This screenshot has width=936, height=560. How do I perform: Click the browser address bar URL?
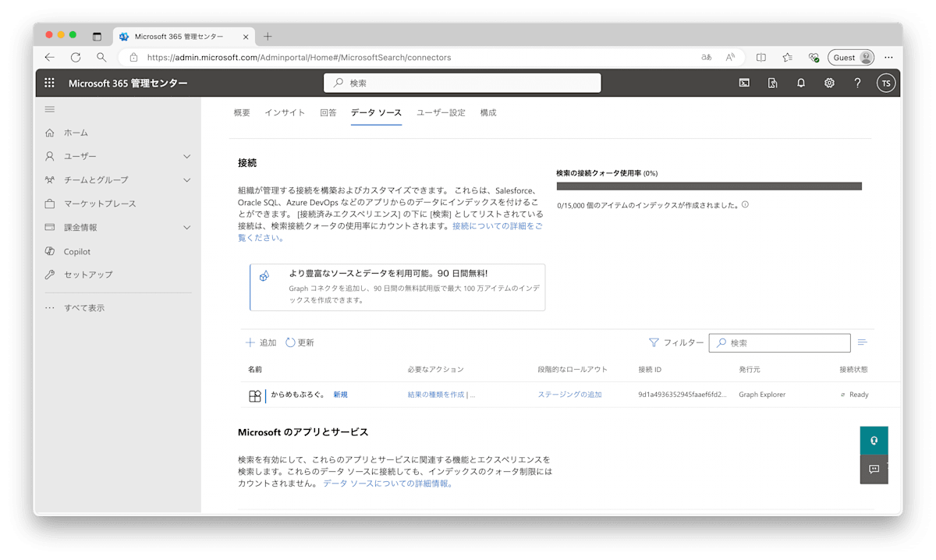click(299, 57)
